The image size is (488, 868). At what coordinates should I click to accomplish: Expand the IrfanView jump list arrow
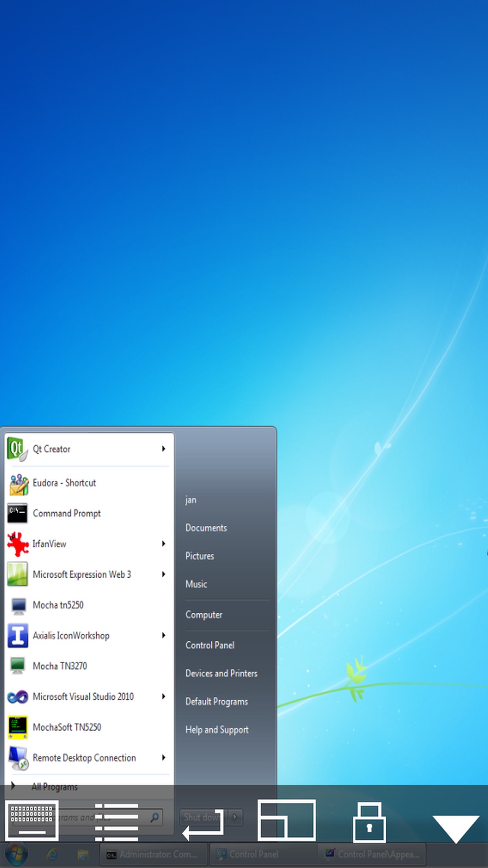(x=163, y=544)
